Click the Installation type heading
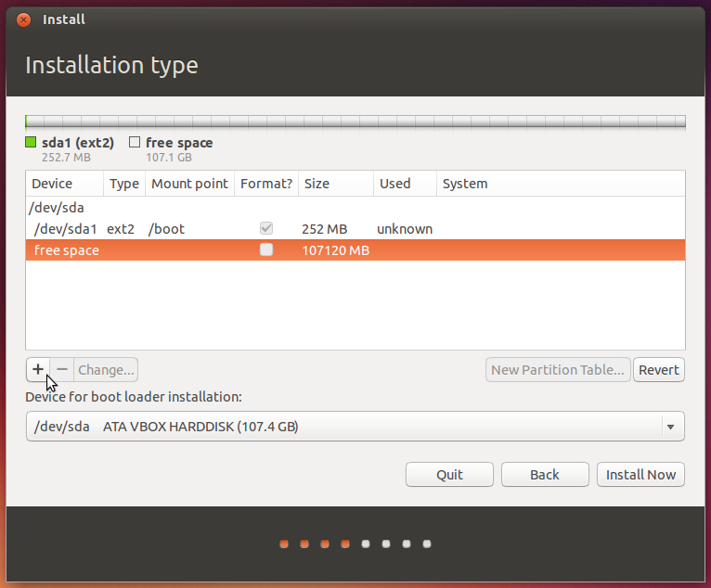711x588 pixels. [111, 65]
